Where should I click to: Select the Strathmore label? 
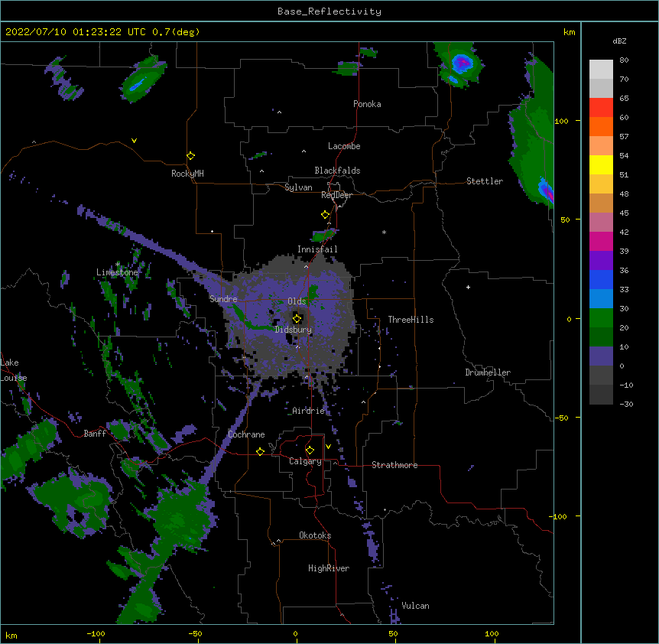[x=394, y=465]
